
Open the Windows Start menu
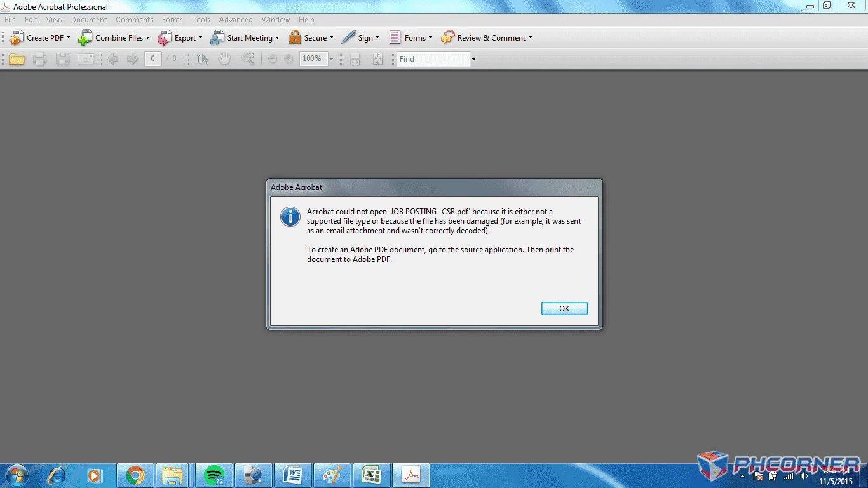pos(16,475)
